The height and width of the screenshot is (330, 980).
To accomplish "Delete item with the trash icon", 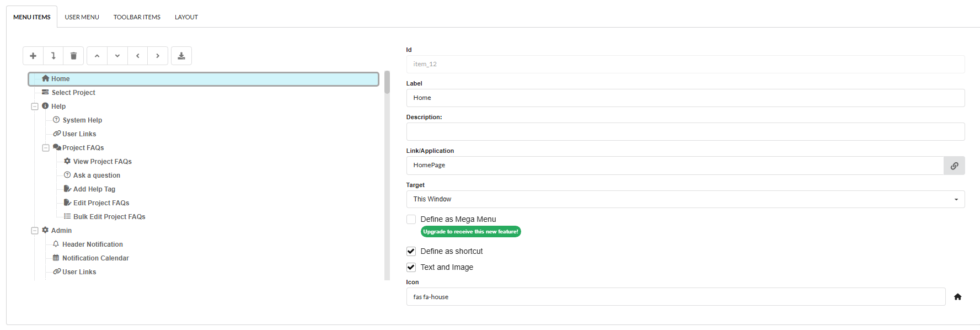I will [x=73, y=56].
